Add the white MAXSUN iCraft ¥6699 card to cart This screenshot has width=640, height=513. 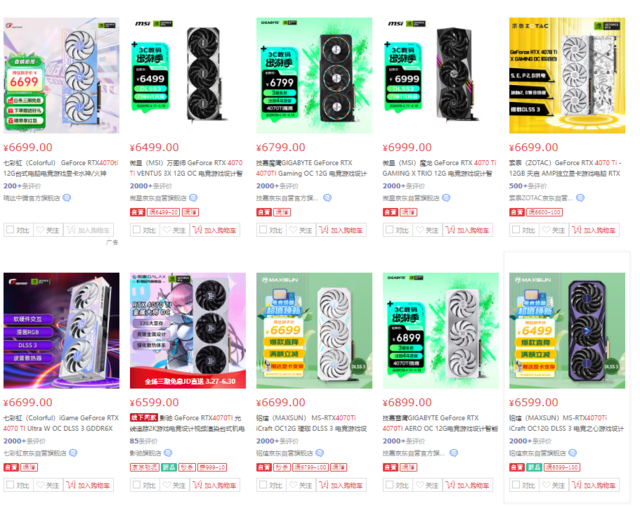tap(341, 485)
